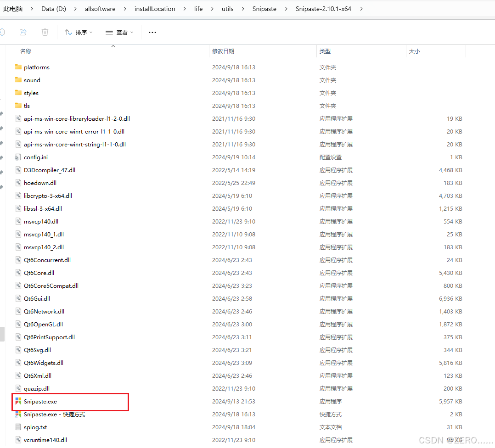Click the Qt6Gui.dll file icon
495x448 pixels.
18,298
